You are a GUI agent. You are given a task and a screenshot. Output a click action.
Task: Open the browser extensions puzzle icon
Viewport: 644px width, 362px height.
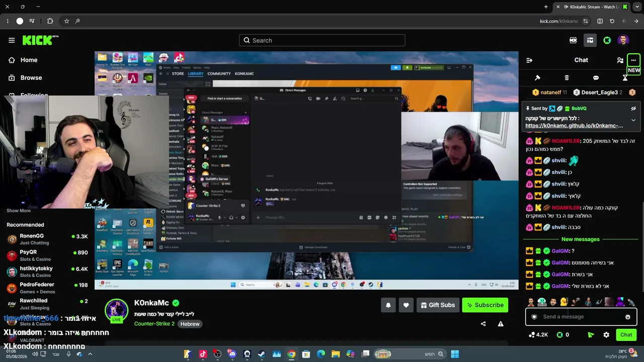coord(50,21)
